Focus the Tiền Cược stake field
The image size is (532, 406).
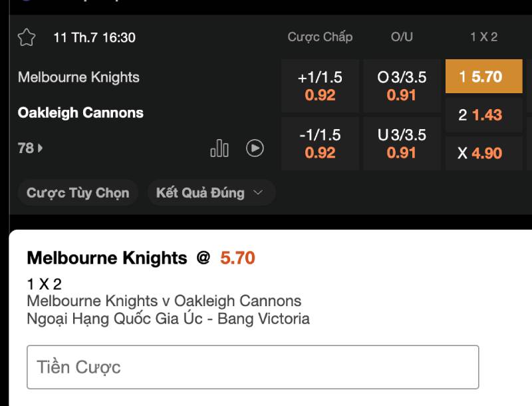click(x=253, y=367)
